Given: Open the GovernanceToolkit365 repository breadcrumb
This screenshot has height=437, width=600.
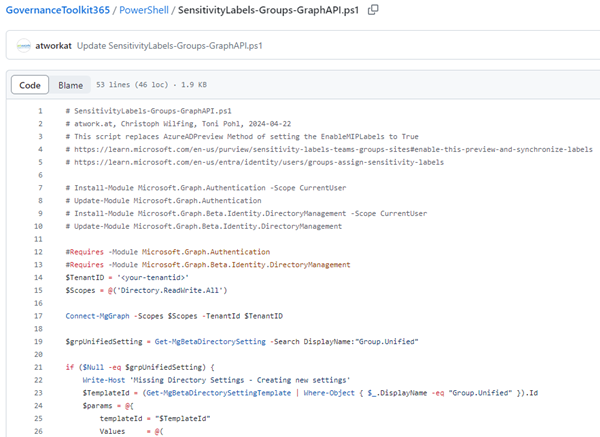Looking at the screenshot, I should click(56, 10).
